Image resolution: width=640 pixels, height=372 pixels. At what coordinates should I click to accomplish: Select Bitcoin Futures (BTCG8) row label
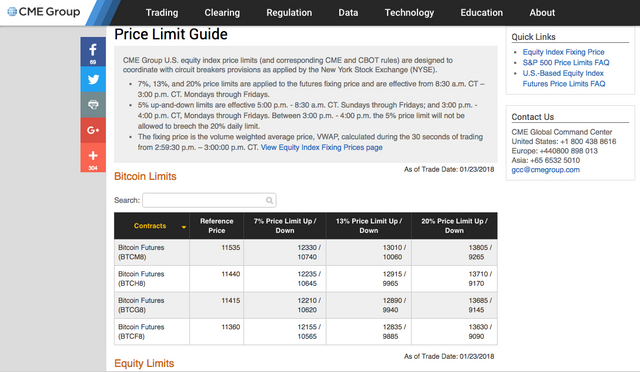[x=141, y=305]
